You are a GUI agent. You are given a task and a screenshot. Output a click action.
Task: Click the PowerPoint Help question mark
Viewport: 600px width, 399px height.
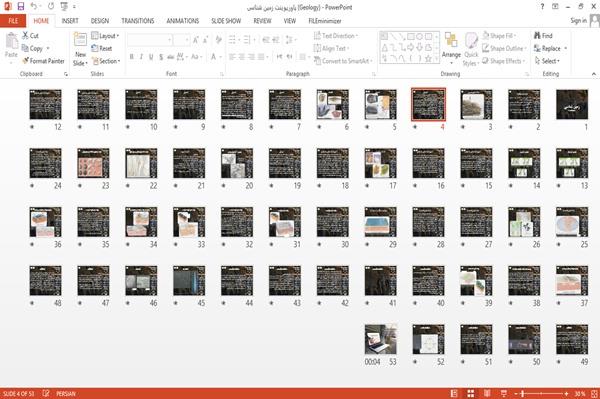click(x=542, y=7)
